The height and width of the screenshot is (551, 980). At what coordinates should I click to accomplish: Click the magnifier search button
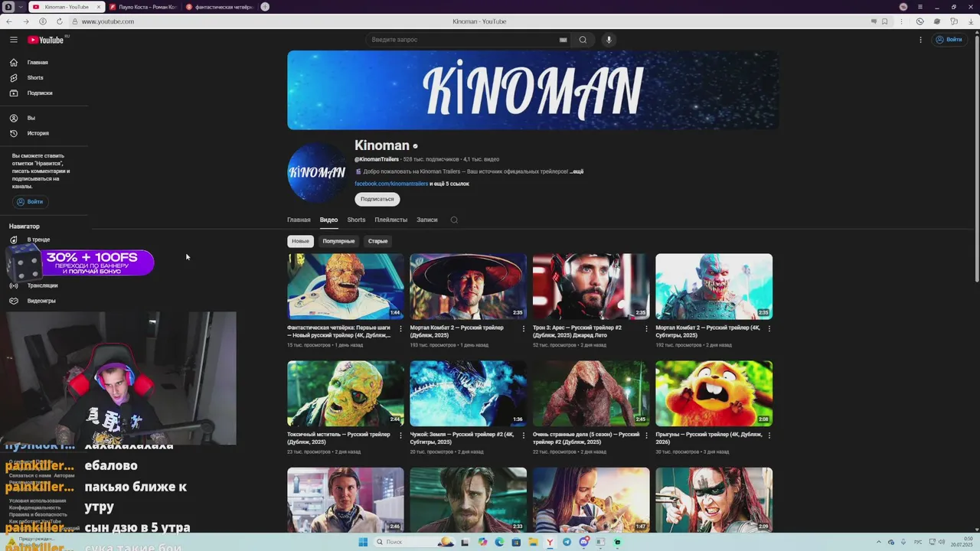pos(583,40)
